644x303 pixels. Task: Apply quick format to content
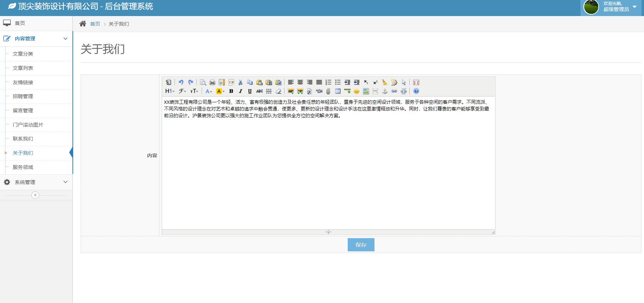pyautogui.click(x=394, y=82)
